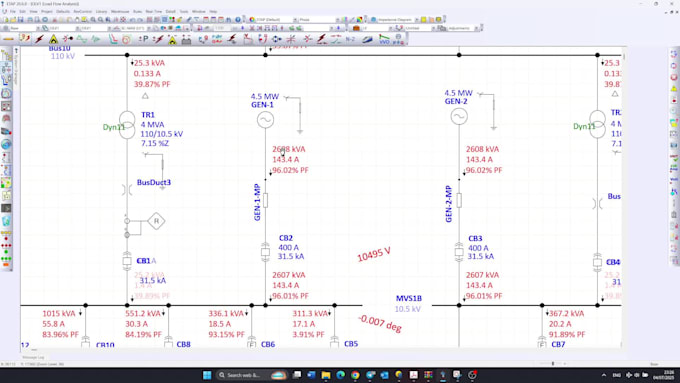Click the 10495 V bus voltage result
The height and width of the screenshot is (383, 680).
pyautogui.click(x=374, y=255)
